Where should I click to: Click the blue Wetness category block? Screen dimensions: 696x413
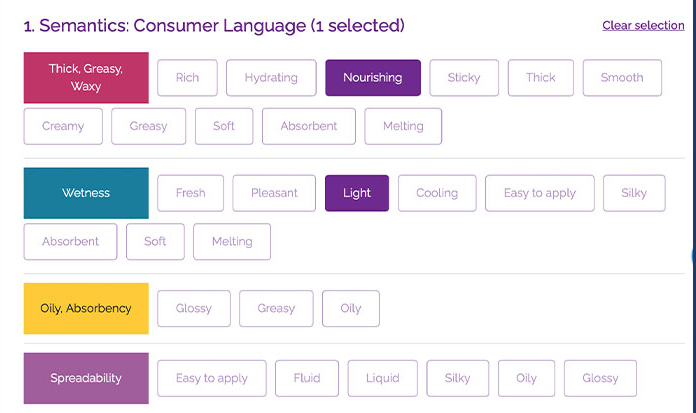pyautogui.click(x=86, y=193)
